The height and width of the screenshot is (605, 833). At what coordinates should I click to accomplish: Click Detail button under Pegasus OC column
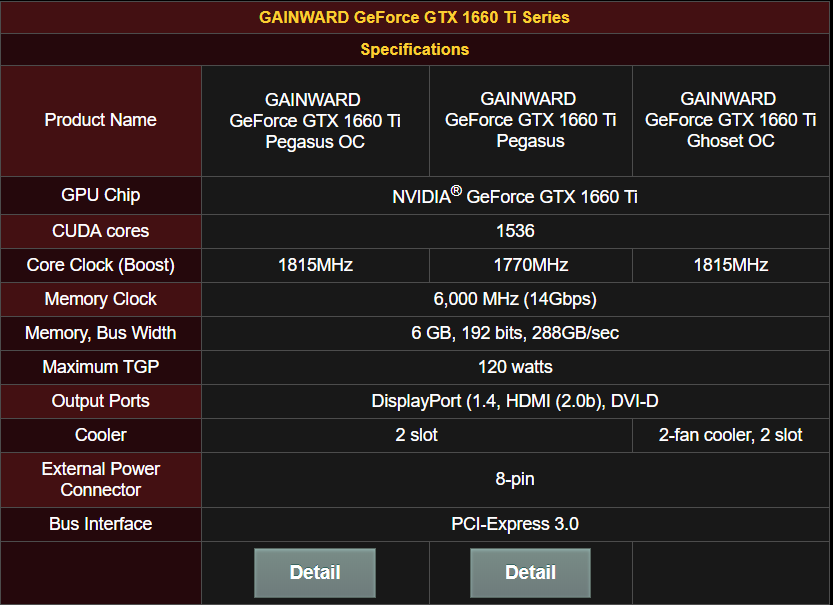pos(314,573)
